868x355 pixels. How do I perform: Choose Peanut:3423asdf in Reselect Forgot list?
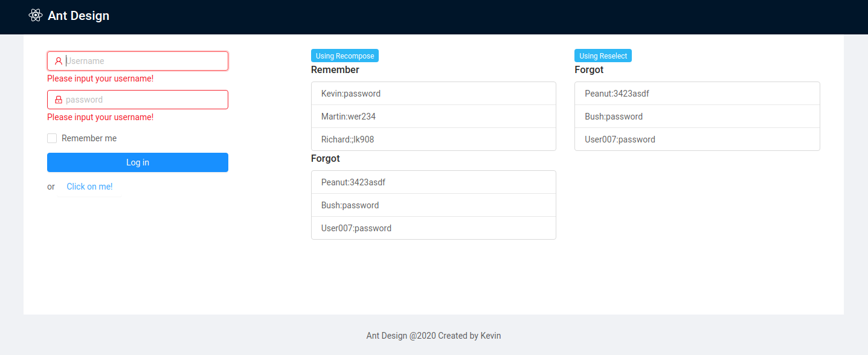(697, 94)
